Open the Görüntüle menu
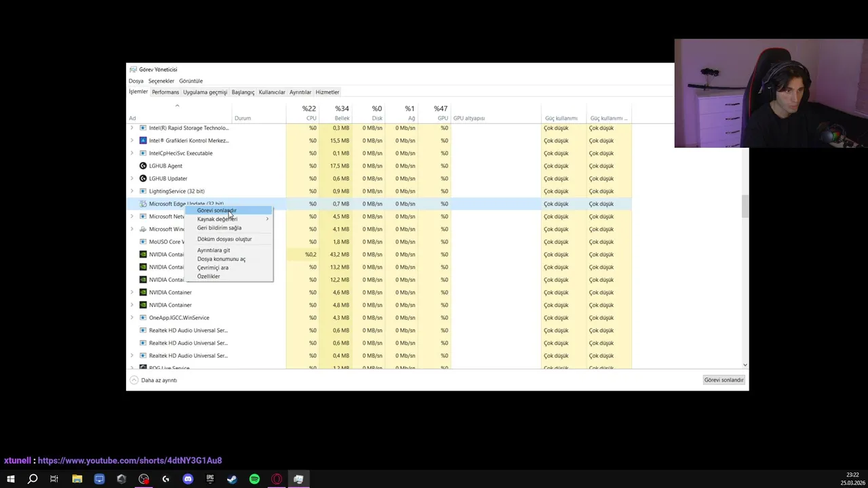 coord(191,81)
